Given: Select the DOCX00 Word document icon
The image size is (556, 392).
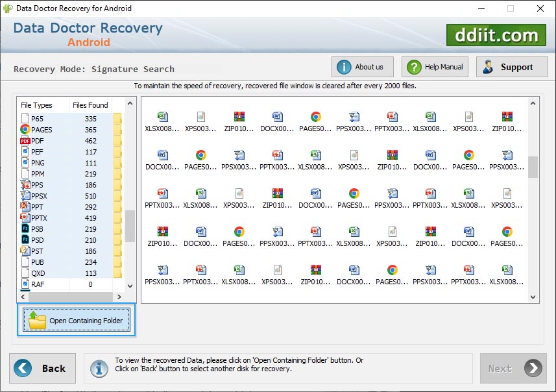Looking at the screenshot, I should click(x=276, y=118).
